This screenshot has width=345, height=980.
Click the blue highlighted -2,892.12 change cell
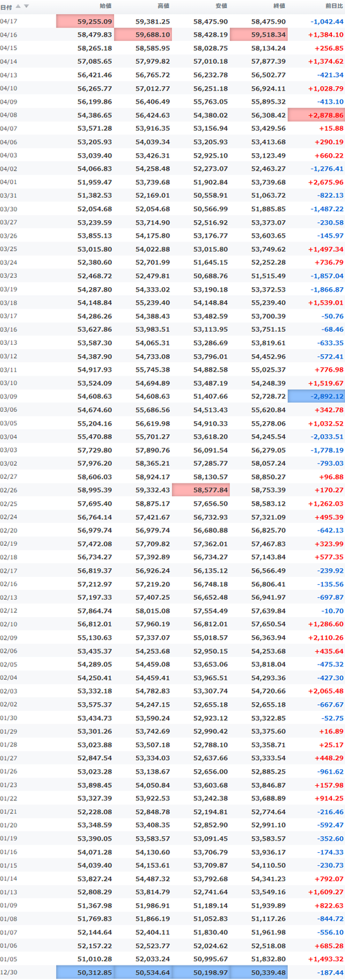317,396
